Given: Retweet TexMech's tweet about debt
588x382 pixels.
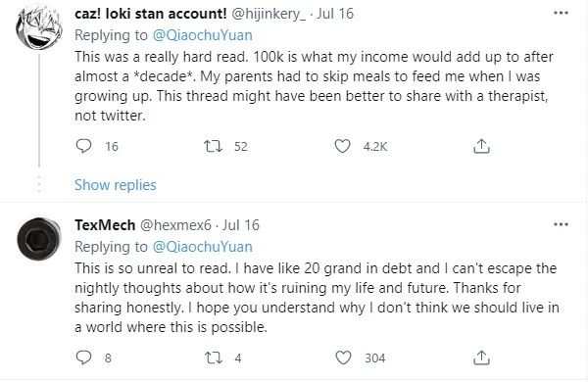Looking at the screenshot, I should click(213, 358).
